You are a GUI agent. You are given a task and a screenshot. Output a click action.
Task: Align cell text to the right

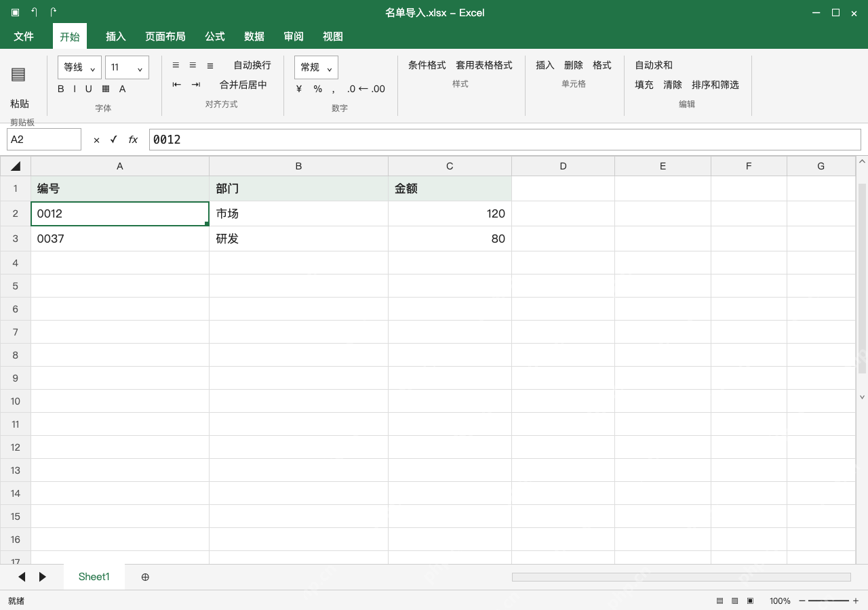(x=210, y=65)
